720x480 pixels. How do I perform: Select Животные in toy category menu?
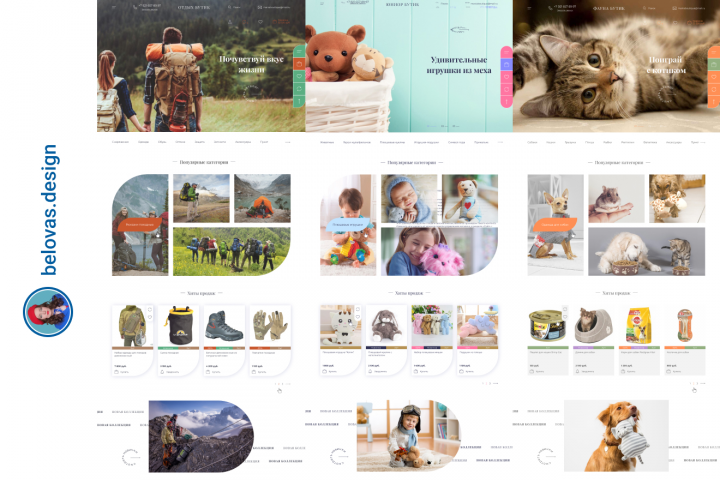coord(327,142)
